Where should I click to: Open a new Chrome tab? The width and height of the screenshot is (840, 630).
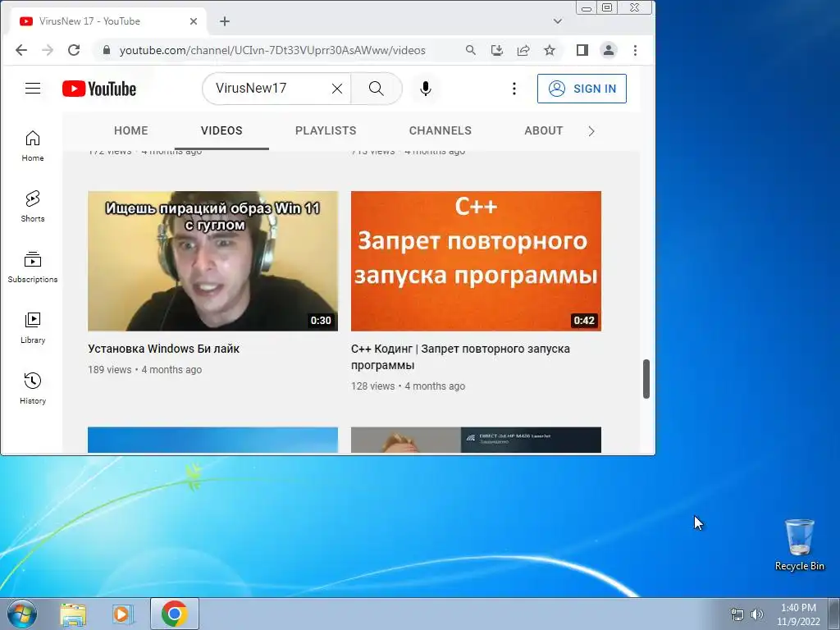click(x=225, y=21)
